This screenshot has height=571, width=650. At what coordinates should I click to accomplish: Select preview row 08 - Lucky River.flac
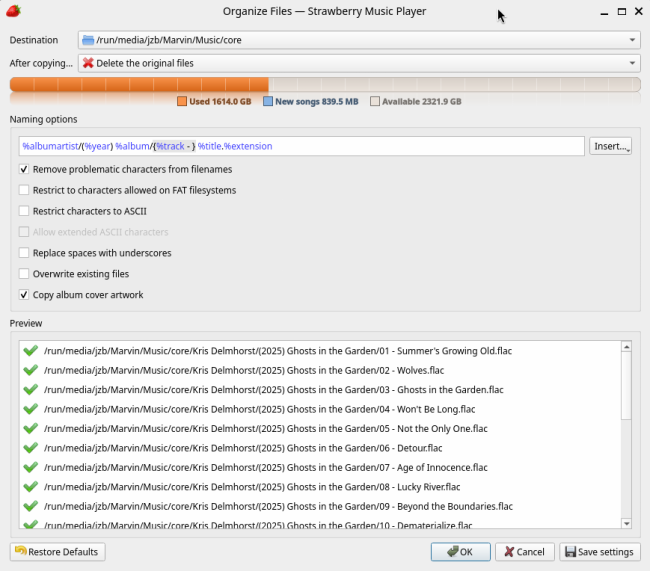[x=320, y=487]
